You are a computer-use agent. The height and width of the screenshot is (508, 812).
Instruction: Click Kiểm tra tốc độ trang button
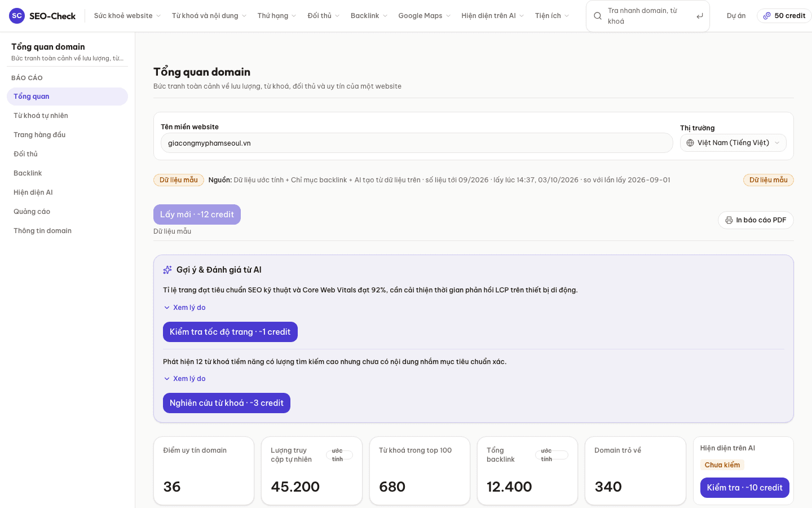[230, 332]
